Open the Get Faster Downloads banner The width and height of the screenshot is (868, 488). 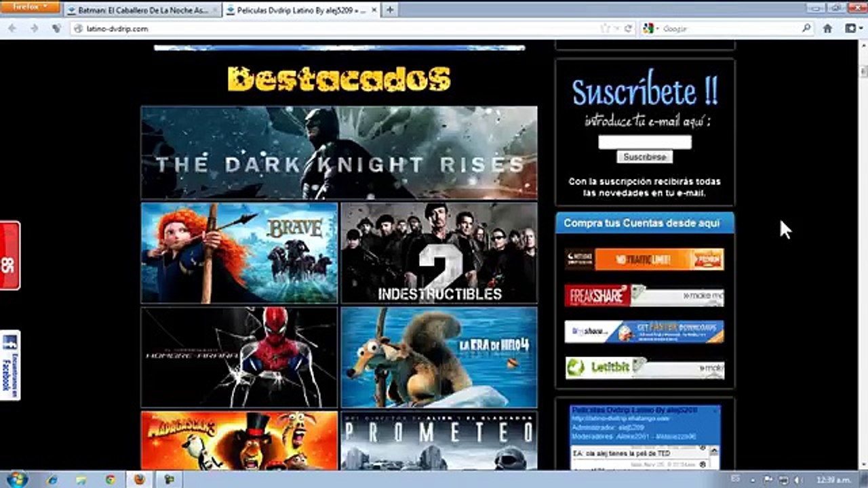click(644, 331)
